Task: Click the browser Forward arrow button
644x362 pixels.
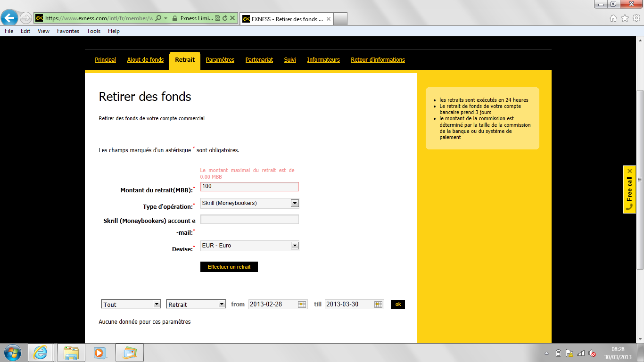Action: pos(26,18)
